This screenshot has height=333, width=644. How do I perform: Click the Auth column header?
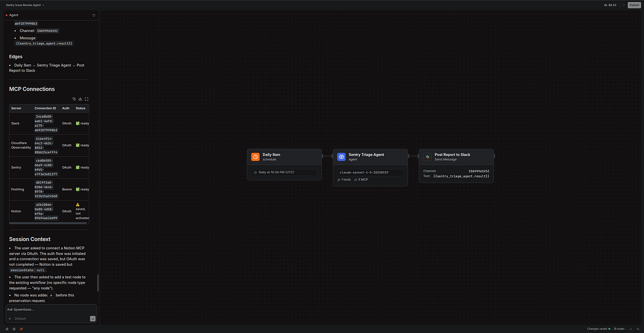(x=67, y=108)
